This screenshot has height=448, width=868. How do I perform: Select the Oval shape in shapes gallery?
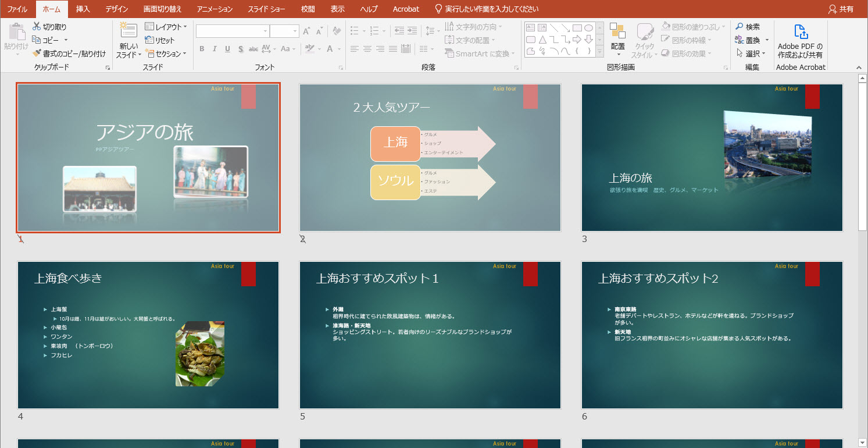(588, 27)
